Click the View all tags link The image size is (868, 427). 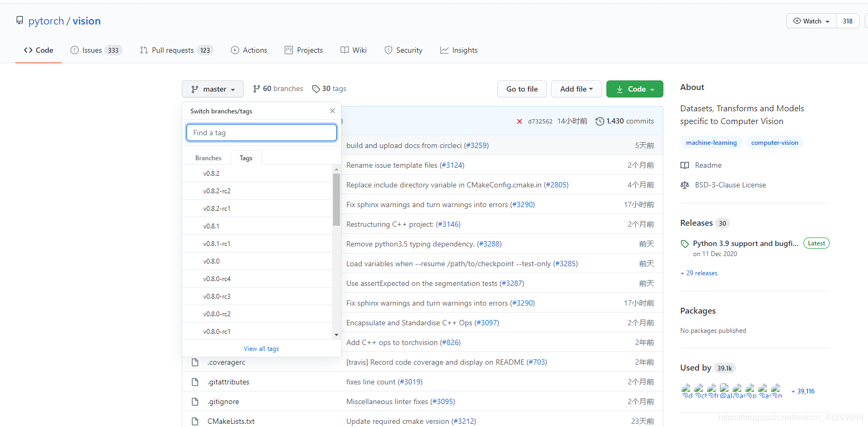tap(261, 349)
